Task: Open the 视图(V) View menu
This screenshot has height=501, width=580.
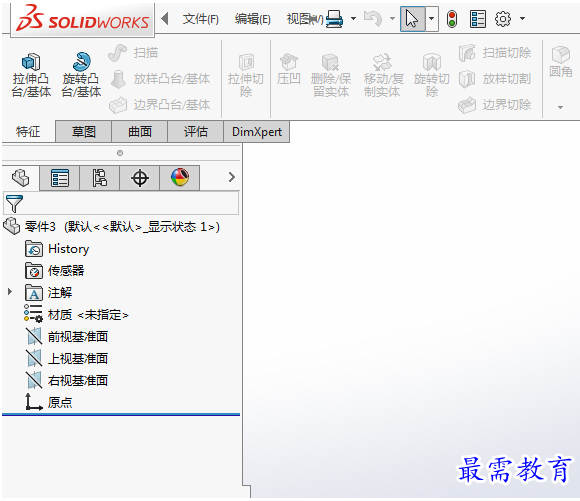Action: click(305, 19)
